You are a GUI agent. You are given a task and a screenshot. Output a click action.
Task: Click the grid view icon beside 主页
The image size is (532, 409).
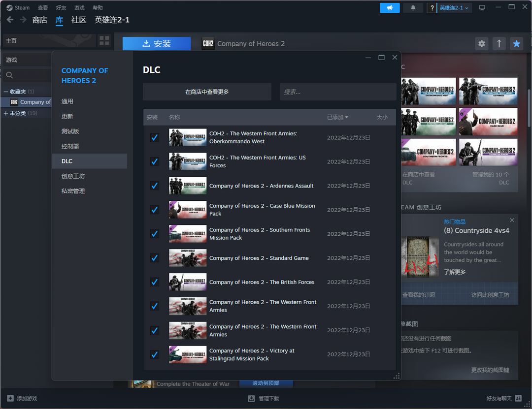tap(104, 41)
